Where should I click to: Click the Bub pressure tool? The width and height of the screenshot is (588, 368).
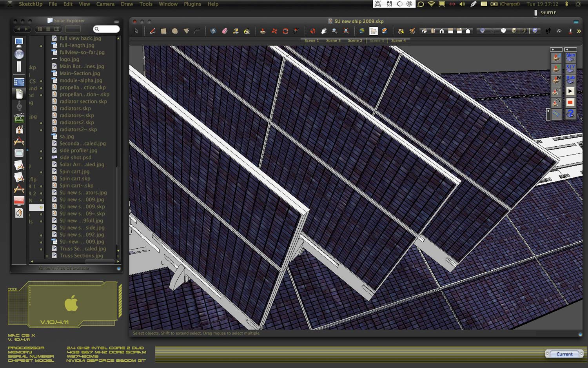[x=570, y=80]
